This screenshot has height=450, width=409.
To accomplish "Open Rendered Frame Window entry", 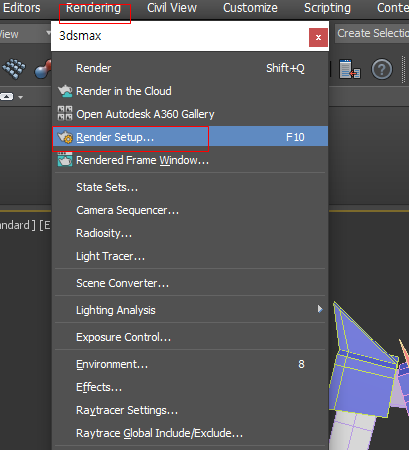I will pyautogui.click(x=191, y=160).
